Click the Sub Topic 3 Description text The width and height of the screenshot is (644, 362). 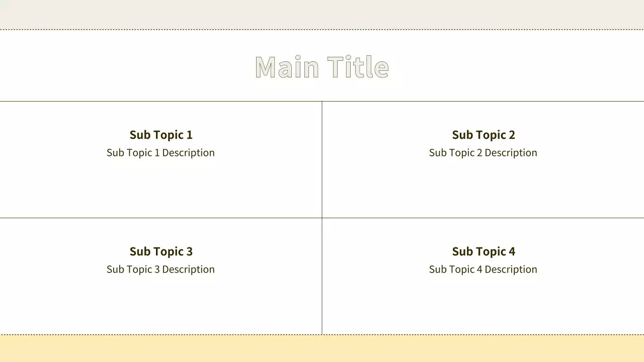pos(160,269)
